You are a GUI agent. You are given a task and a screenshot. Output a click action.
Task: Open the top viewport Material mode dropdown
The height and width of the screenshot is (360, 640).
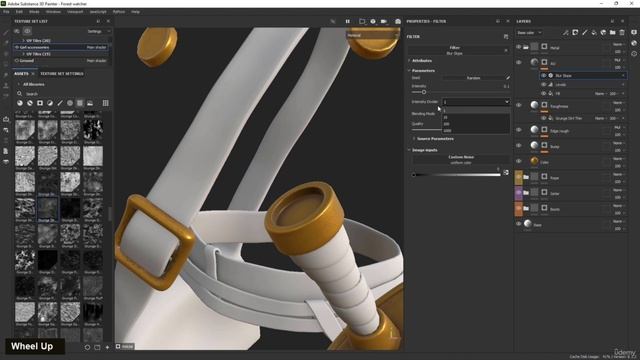[372, 36]
